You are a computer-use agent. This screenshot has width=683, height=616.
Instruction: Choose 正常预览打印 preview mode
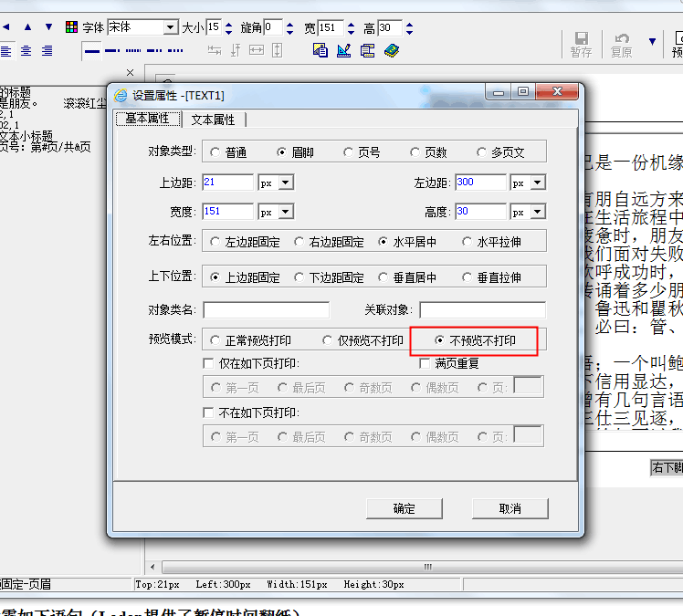pyautogui.click(x=215, y=340)
